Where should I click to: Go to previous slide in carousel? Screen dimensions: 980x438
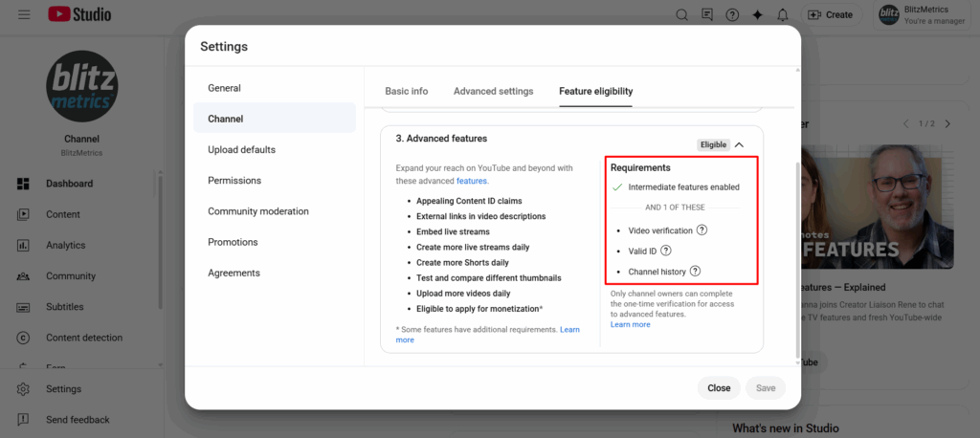[905, 124]
